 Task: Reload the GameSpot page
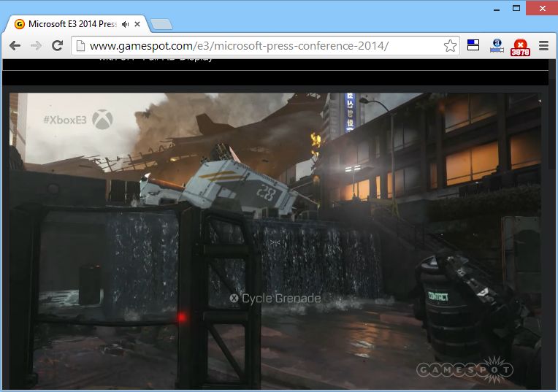[56, 46]
